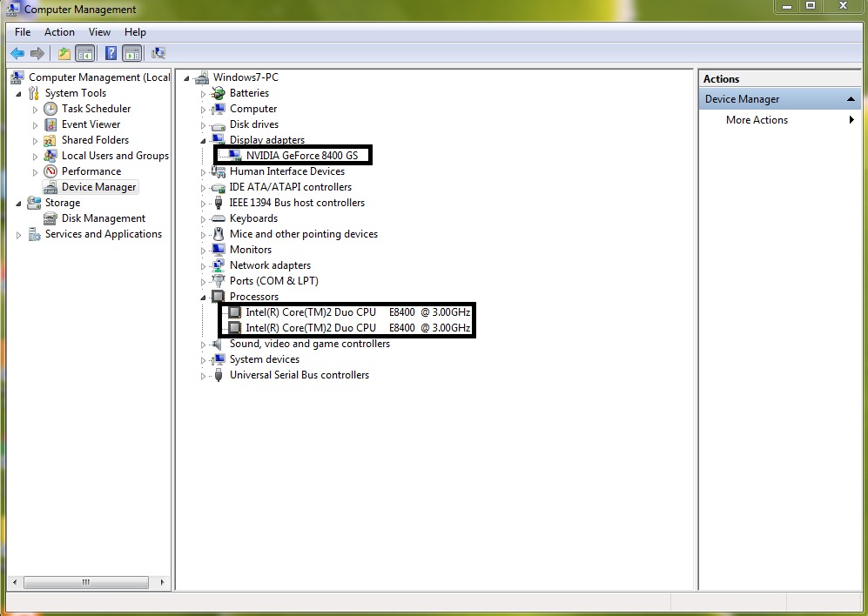Click Scan for hardware changes toolbar icon
This screenshot has width=868, height=616.
[158, 53]
